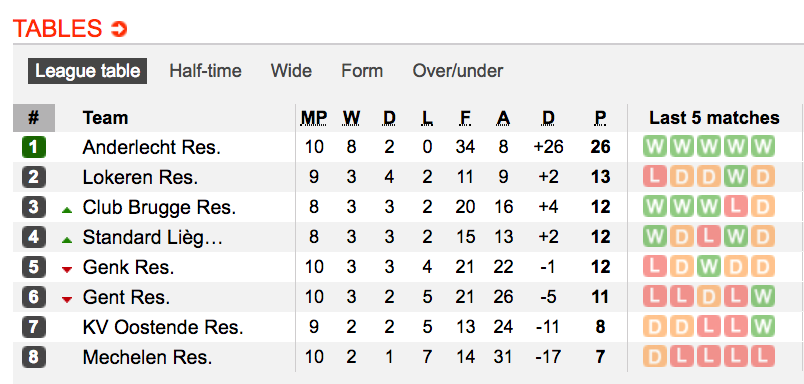Screen dimensions: 804x384
Task: Click the last W badge in Gent row
Action: [763, 297]
